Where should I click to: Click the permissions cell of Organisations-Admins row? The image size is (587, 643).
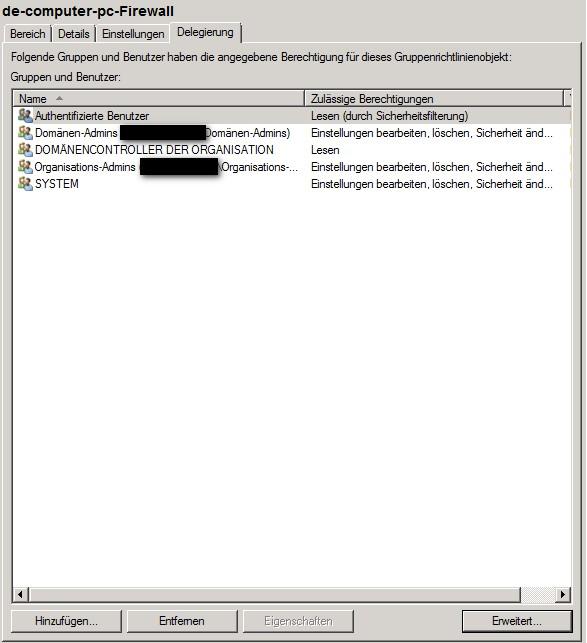coord(432,167)
